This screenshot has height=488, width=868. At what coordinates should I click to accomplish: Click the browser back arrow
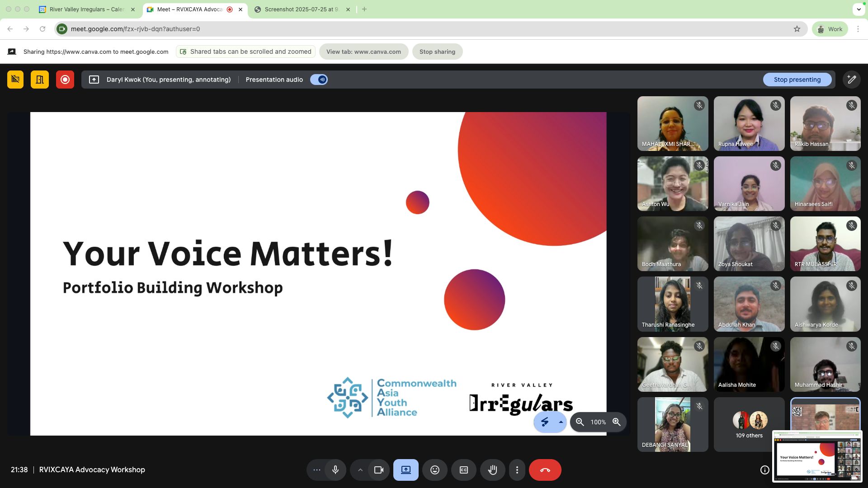10,29
